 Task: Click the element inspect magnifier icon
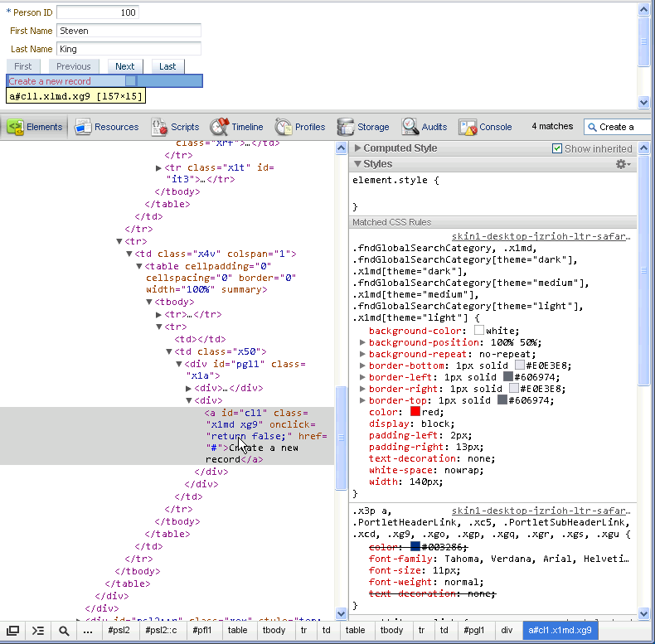[64, 631]
